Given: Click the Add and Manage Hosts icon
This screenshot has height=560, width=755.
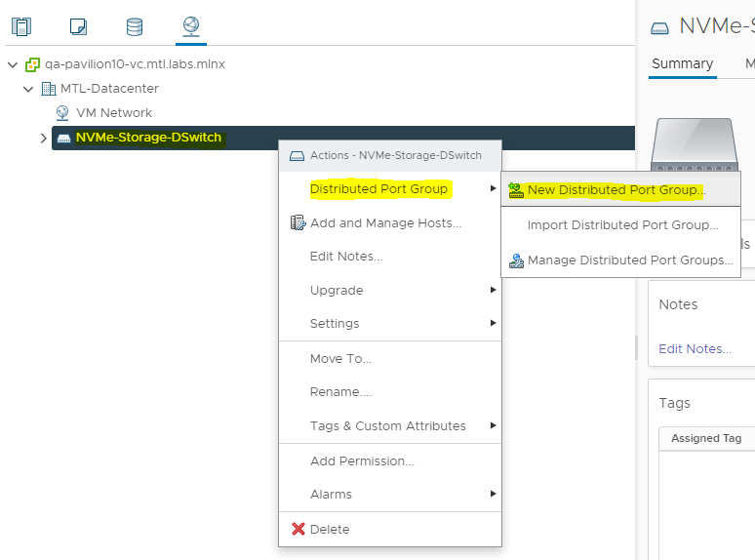Looking at the screenshot, I should [x=298, y=223].
